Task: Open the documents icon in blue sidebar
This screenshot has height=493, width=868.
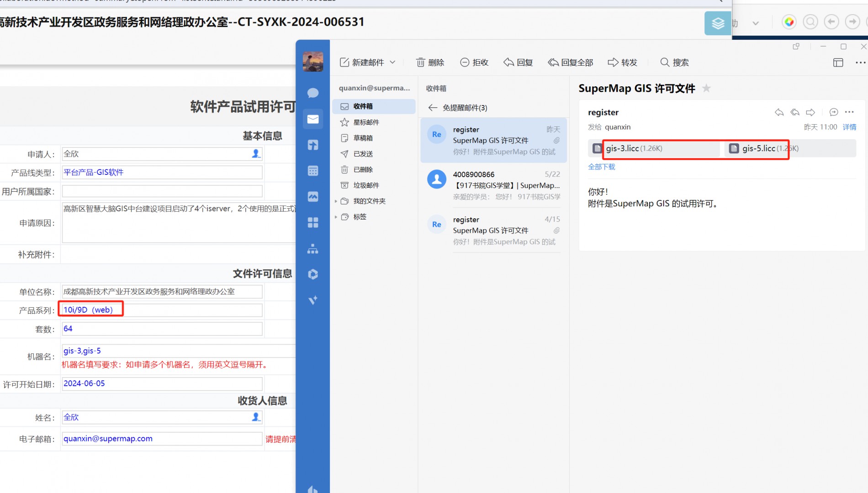Action: click(313, 145)
